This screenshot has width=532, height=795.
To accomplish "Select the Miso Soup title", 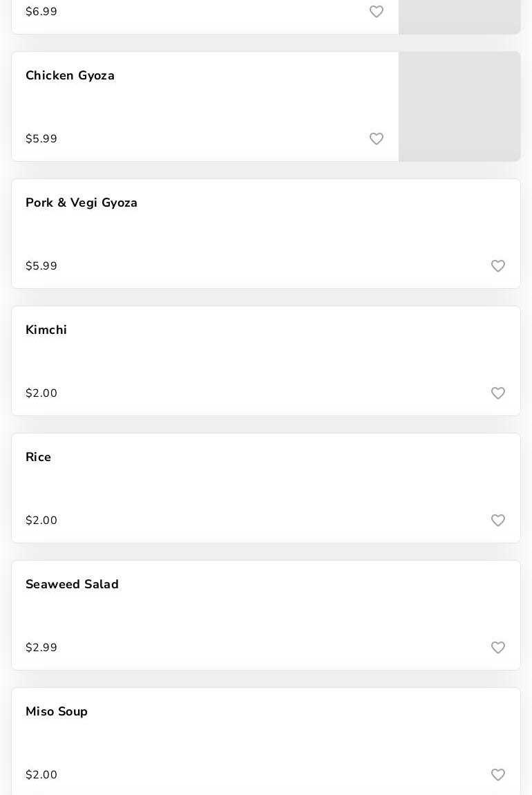I will point(57,711).
